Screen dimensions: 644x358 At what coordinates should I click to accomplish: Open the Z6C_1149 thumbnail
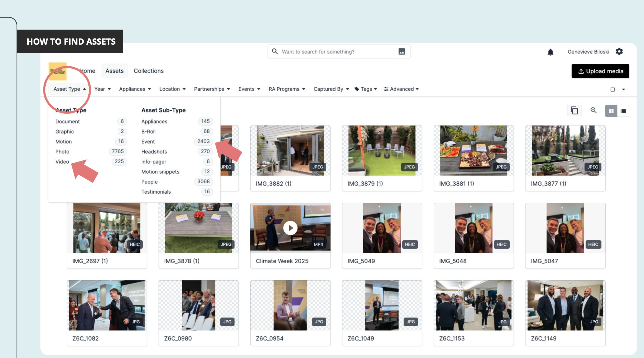tap(565, 306)
